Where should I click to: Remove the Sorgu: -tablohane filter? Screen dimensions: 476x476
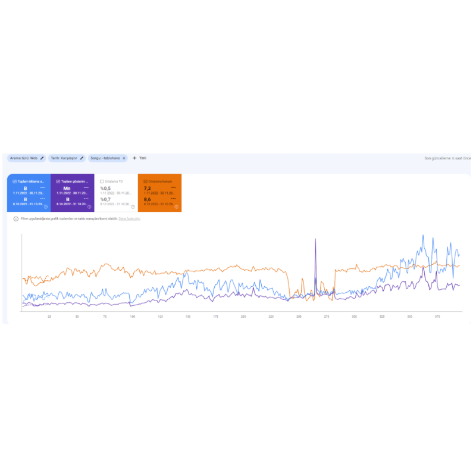[124, 158]
